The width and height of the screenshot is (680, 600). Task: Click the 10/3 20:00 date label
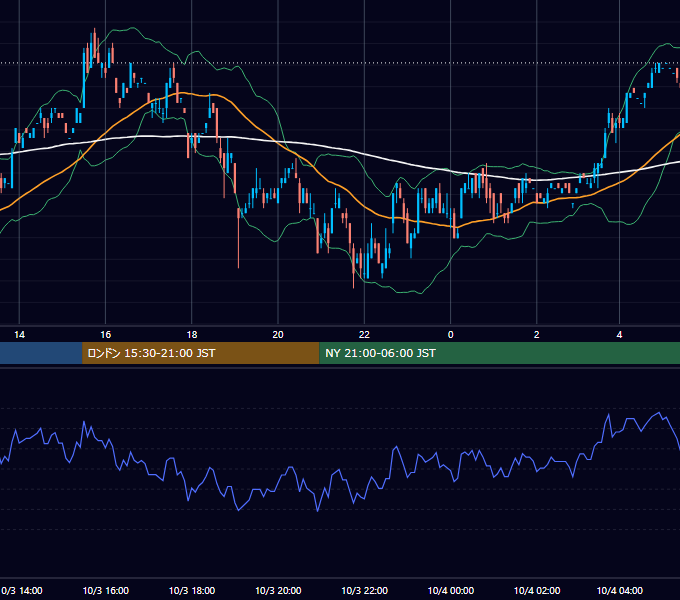(278, 590)
